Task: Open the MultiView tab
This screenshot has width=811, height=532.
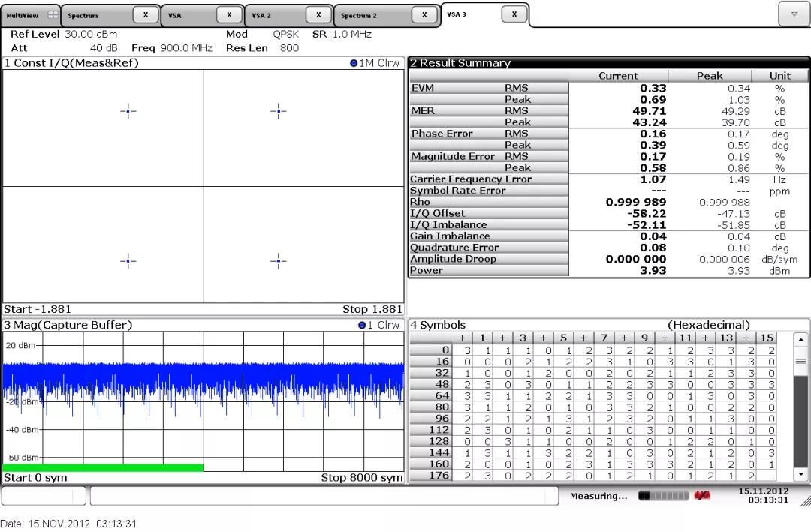Action: click(30, 16)
